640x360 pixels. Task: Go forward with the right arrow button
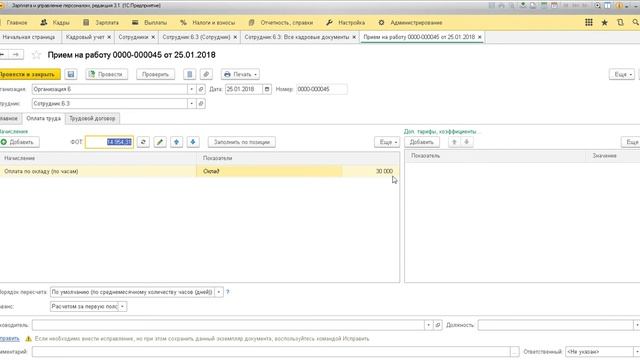(x=16, y=54)
